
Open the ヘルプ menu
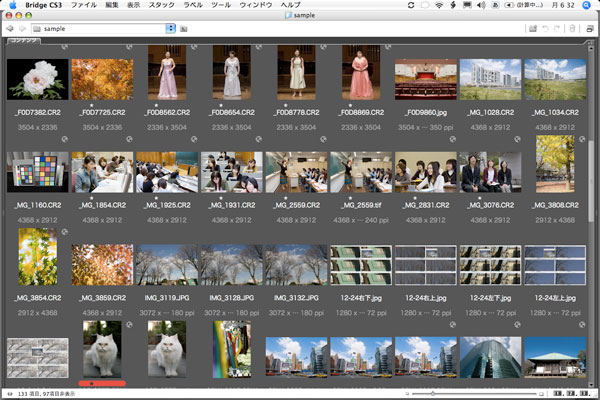tap(290, 5)
